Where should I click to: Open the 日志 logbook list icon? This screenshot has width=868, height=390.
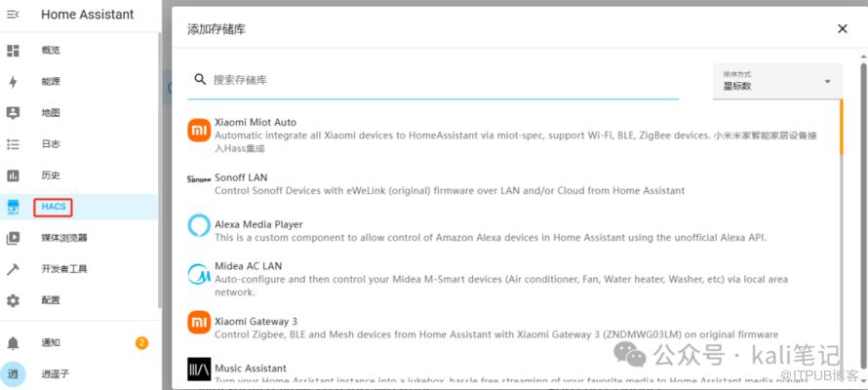14,144
